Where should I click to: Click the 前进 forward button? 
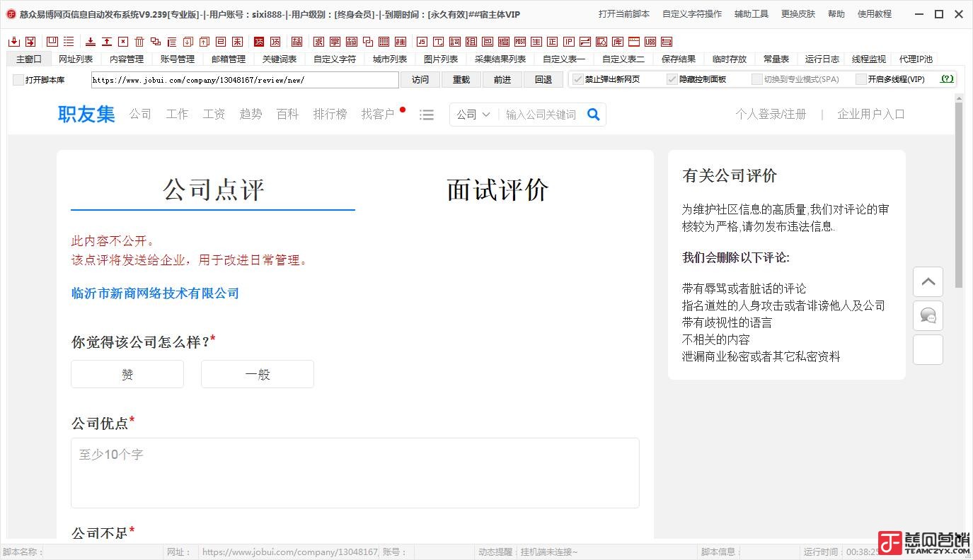(502, 80)
